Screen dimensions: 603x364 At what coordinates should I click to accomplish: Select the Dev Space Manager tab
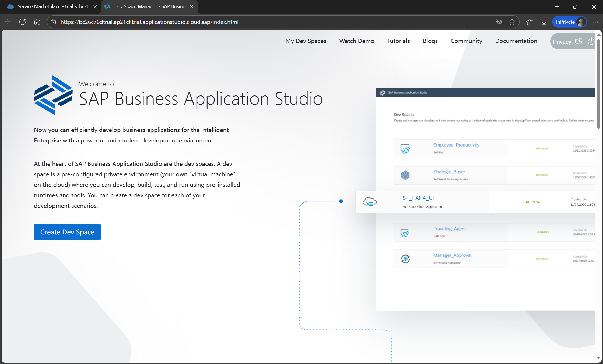point(149,6)
